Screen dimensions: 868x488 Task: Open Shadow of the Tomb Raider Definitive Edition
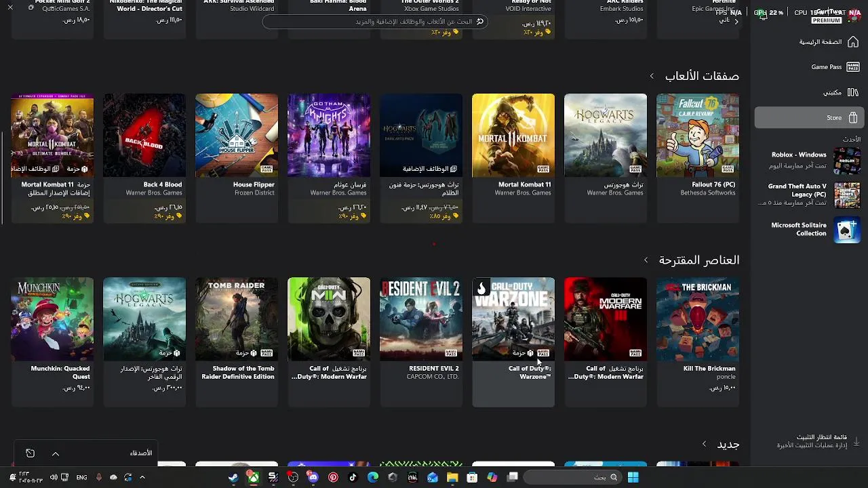point(237,342)
